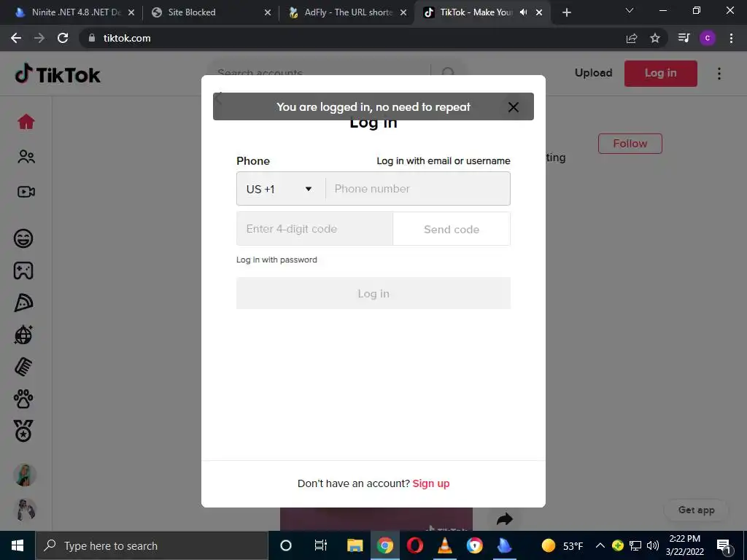Open the tab search chevron

(x=630, y=10)
